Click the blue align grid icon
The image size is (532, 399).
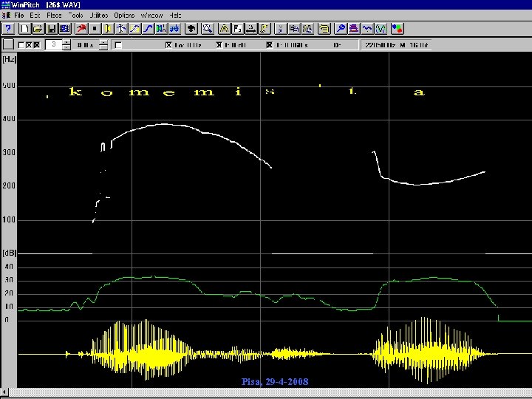[x=174, y=29]
